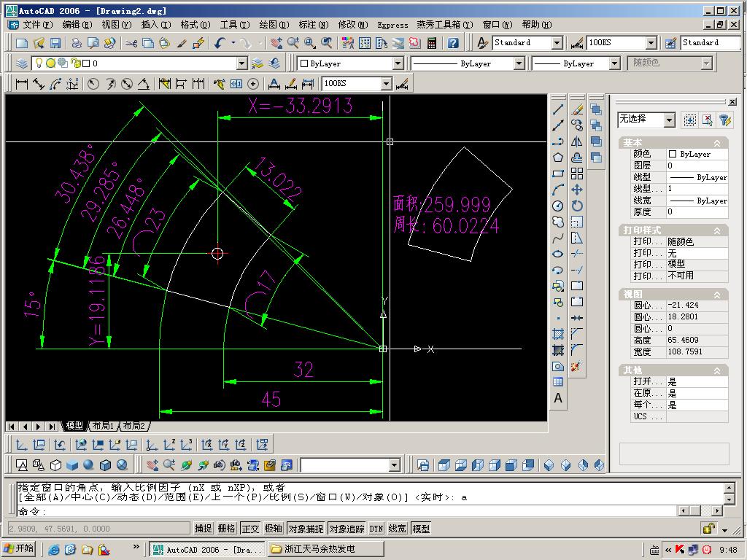Close the properties palette
747x560 pixels.
(x=732, y=101)
